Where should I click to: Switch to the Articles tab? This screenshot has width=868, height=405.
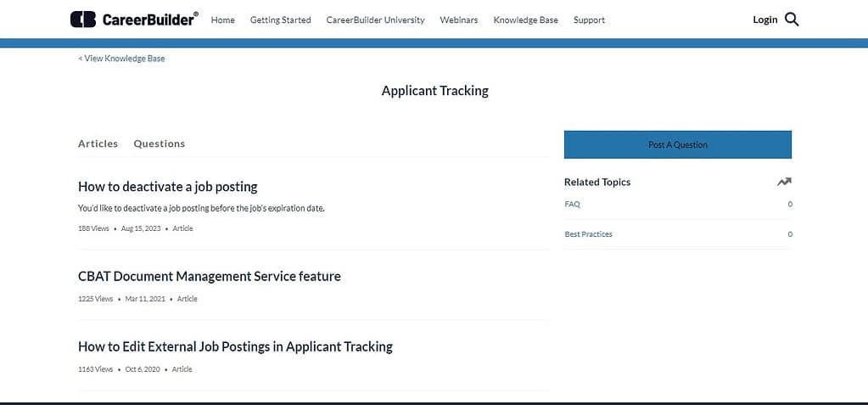98,143
